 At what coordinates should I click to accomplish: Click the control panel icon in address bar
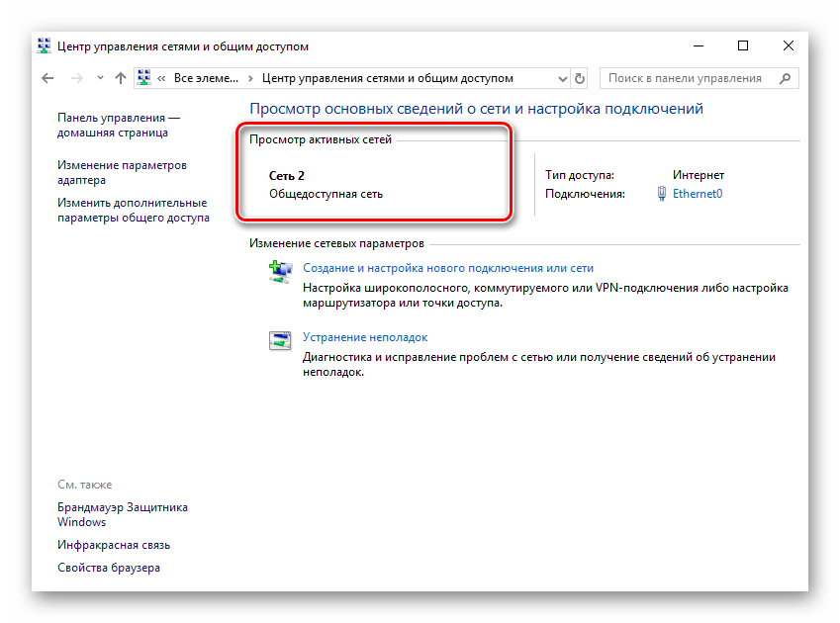[x=144, y=78]
